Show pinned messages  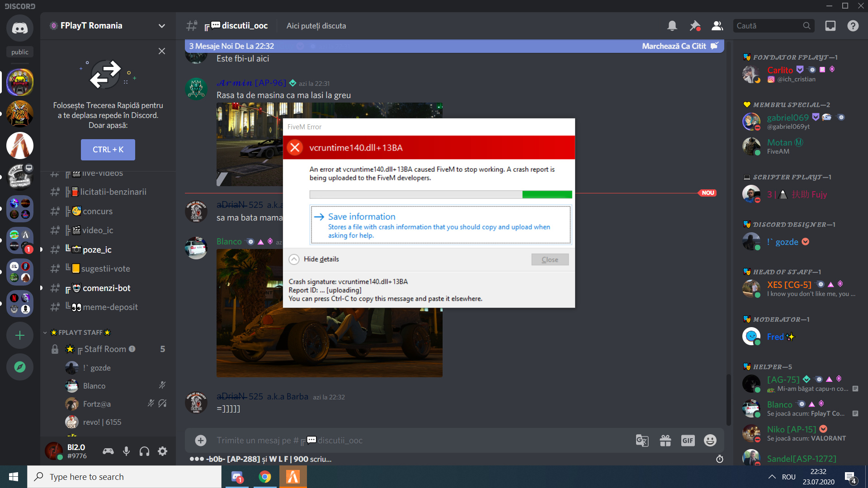pyautogui.click(x=695, y=26)
